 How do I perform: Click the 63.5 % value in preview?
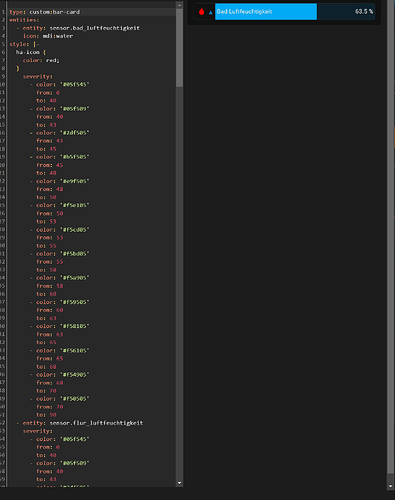[364, 12]
